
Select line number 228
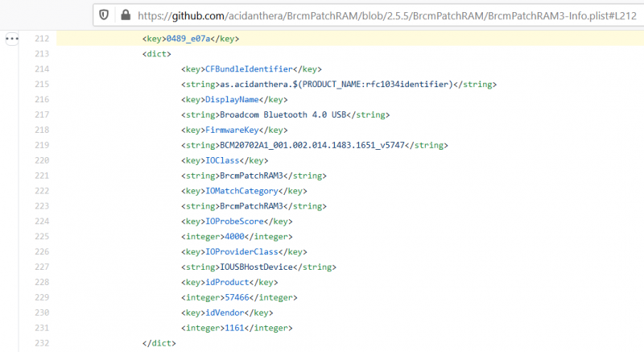pos(42,282)
